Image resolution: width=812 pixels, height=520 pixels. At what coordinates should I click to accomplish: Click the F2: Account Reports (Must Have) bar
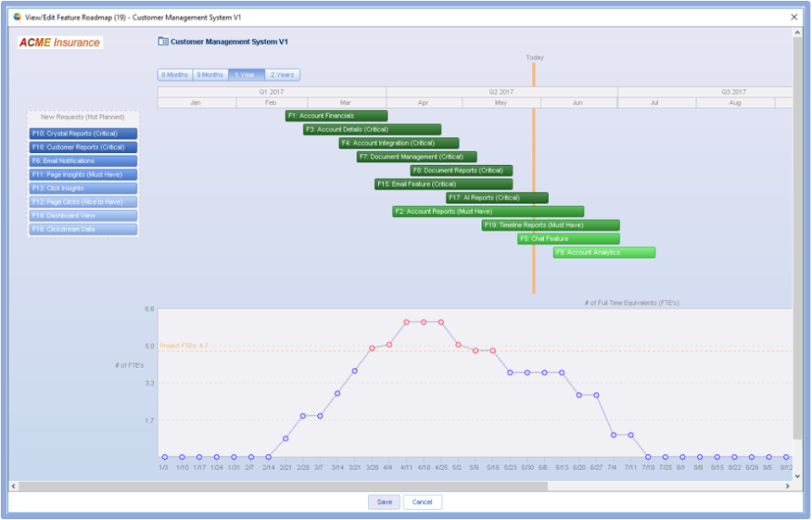tap(488, 211)
